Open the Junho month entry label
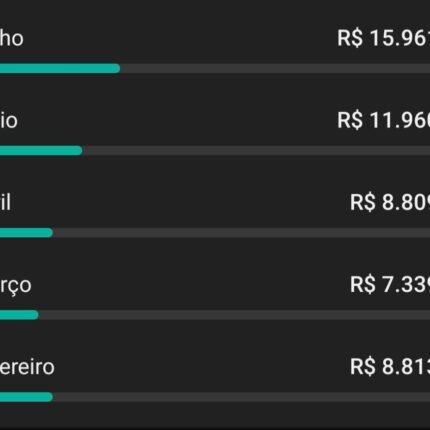This screenshot has height=430, width=430. pyautogui.click(x=12, y=38)
